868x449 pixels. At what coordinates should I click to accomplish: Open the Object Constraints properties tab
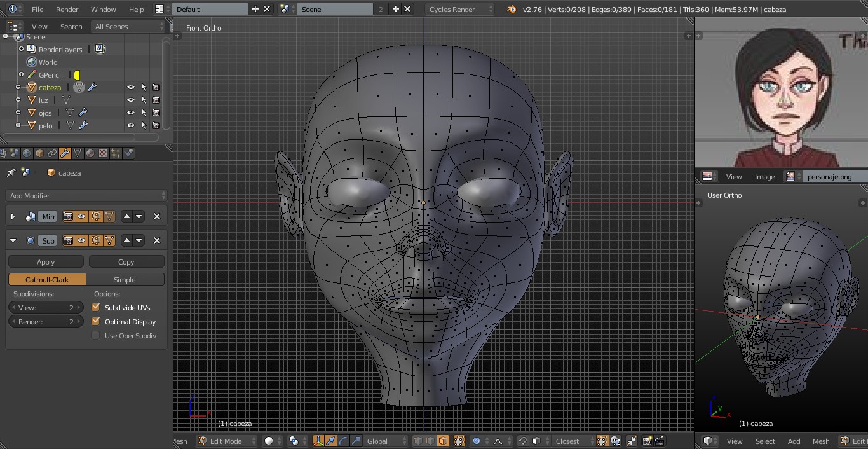[52, 153]
